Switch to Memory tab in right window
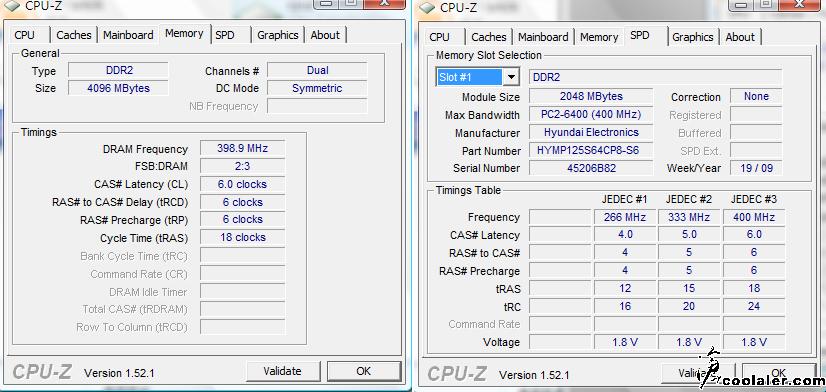 [599, 37]
